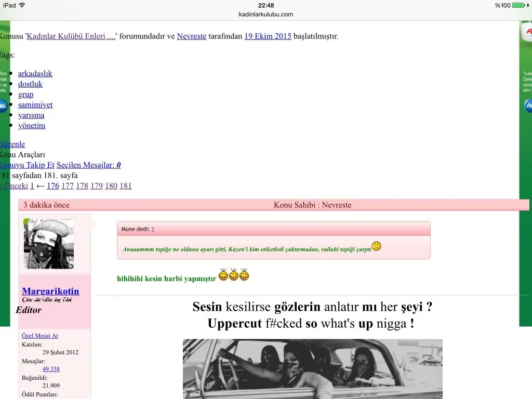532x399 pixels.
Task: Go to page 180 of the thread
Action: [111, 185]
